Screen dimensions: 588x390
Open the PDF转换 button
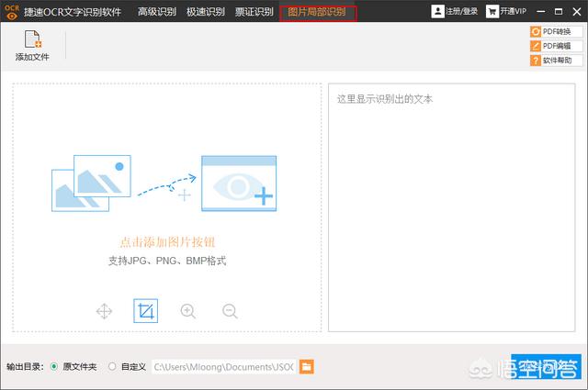[x=557, y=31]
